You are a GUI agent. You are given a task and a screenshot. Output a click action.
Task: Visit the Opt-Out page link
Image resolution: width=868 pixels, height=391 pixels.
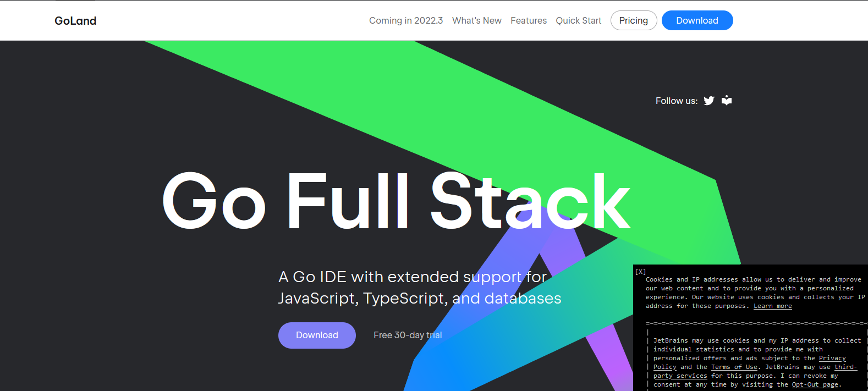point(815,384)
